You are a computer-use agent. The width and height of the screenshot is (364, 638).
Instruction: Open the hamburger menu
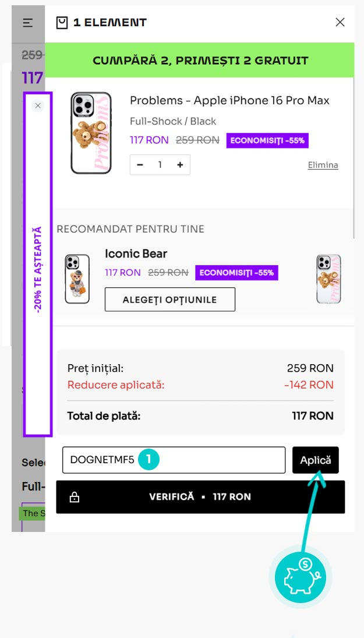click(x=28, y=23)
